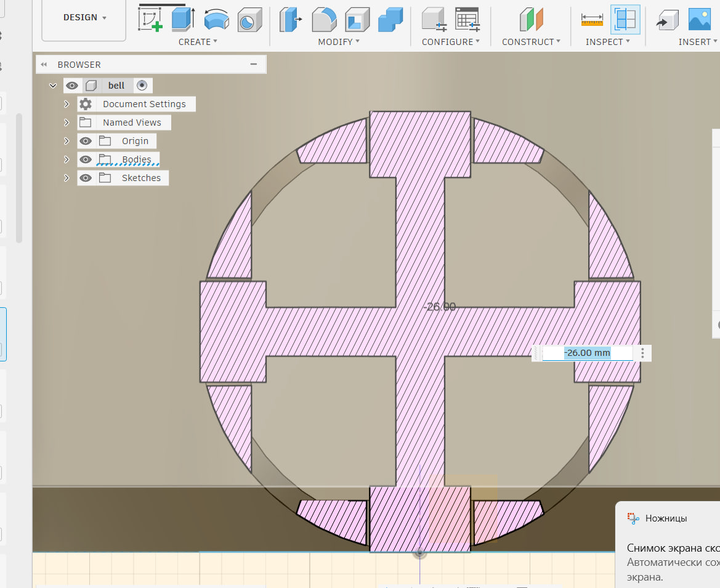The width and height of the screenshot is (720, 588).
Task: Choose the Revolve tool
Action: point(216,19)
